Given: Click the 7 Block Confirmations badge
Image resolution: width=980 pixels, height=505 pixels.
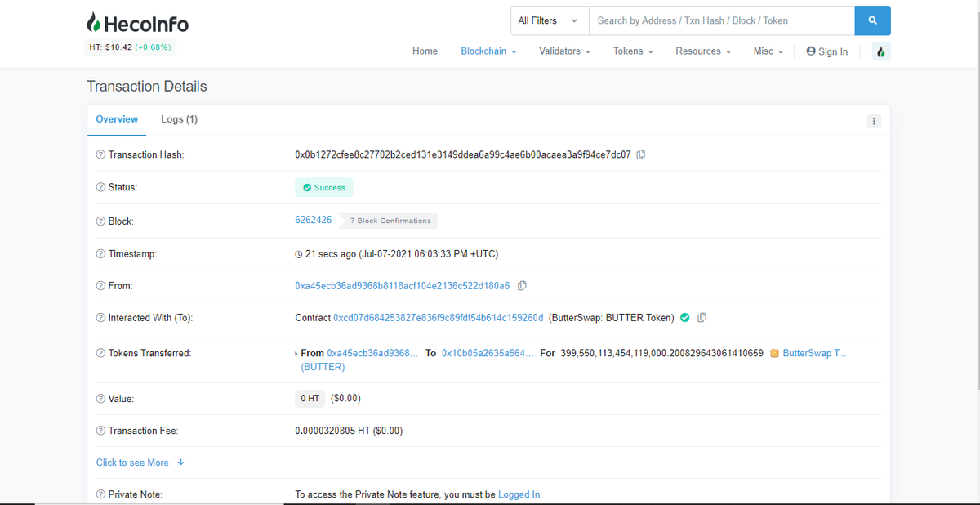Looking at the screenshot, I should [x=389, y=221].
